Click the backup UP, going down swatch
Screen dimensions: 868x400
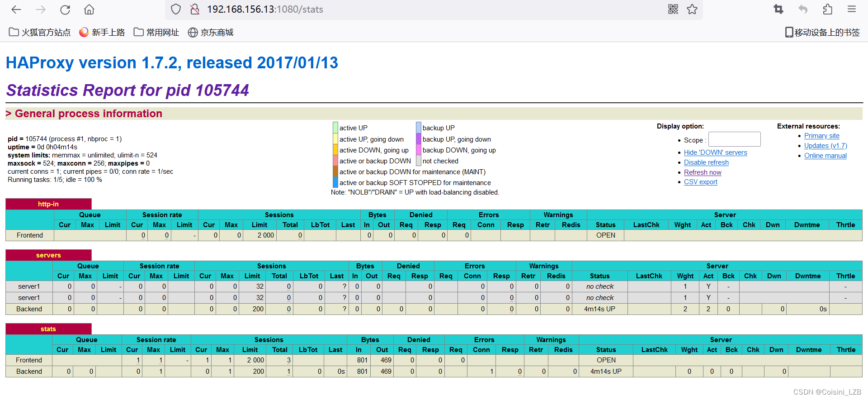[x=419, y=139]
